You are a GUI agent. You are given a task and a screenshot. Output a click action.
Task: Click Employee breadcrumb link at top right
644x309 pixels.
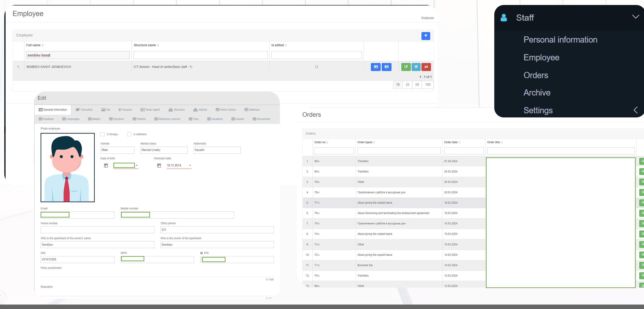point(428,18)
